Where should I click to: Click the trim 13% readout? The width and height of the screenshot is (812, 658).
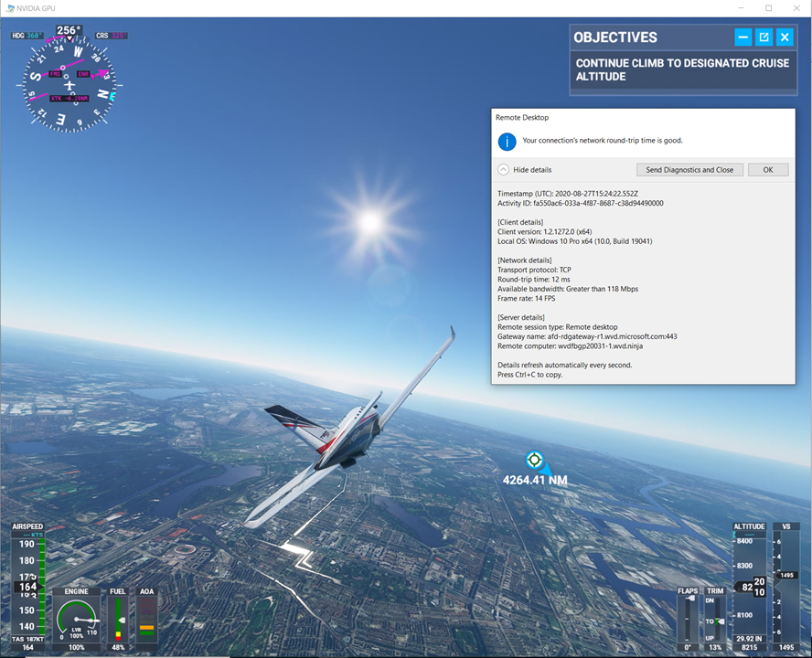715,648
